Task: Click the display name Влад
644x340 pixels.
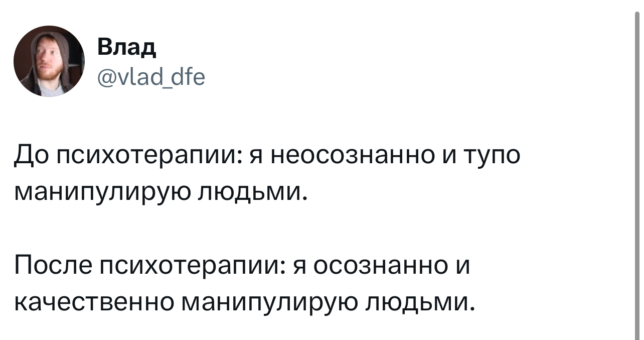Action: (x=126, y=48)
